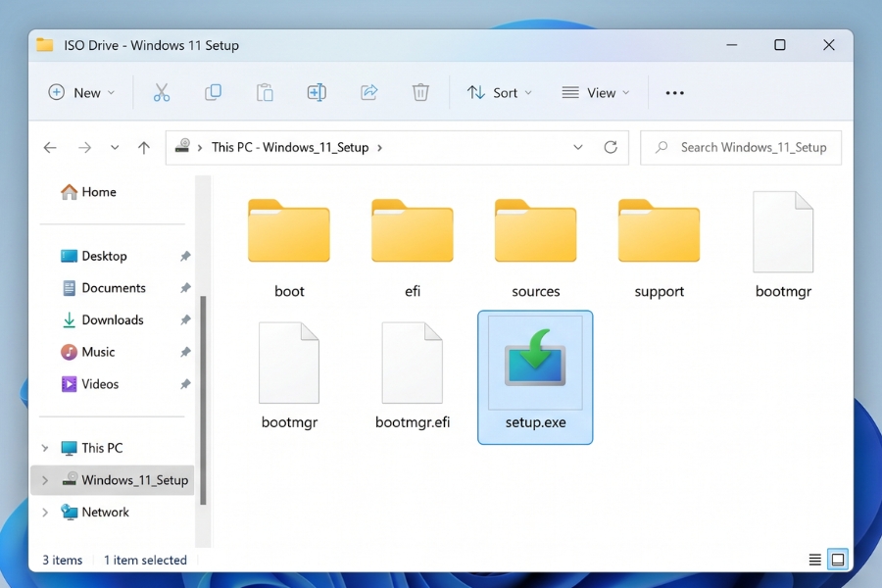Select the Windows_11_Setup drive in the sidebar

(x=113, y=480)
